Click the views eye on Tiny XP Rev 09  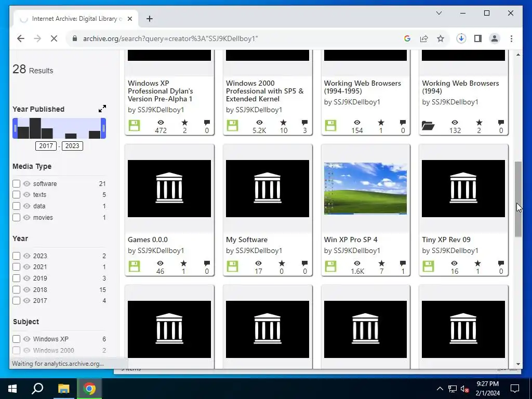tap(454, 263)
